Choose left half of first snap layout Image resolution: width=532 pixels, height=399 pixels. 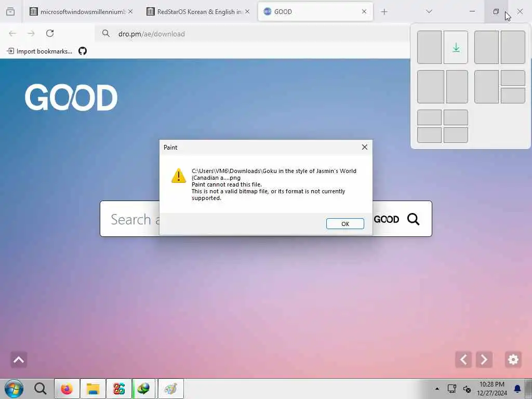tap(429, 47)
